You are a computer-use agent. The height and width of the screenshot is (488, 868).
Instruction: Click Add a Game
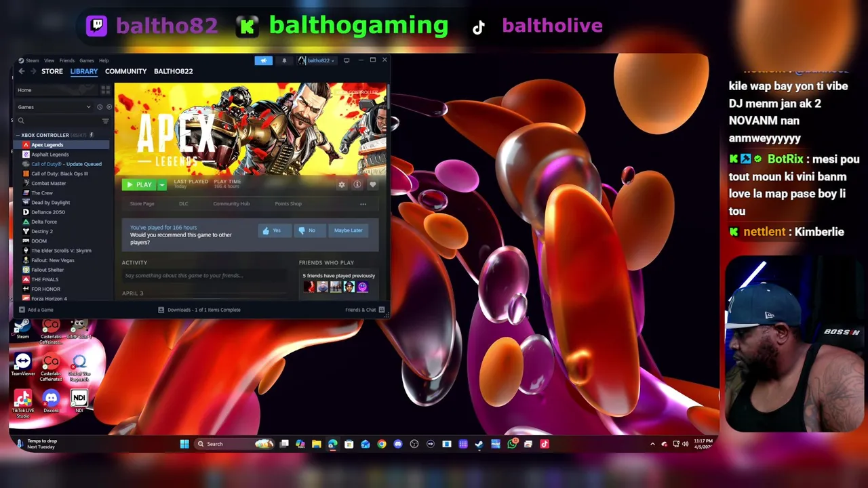click(37, 310)
